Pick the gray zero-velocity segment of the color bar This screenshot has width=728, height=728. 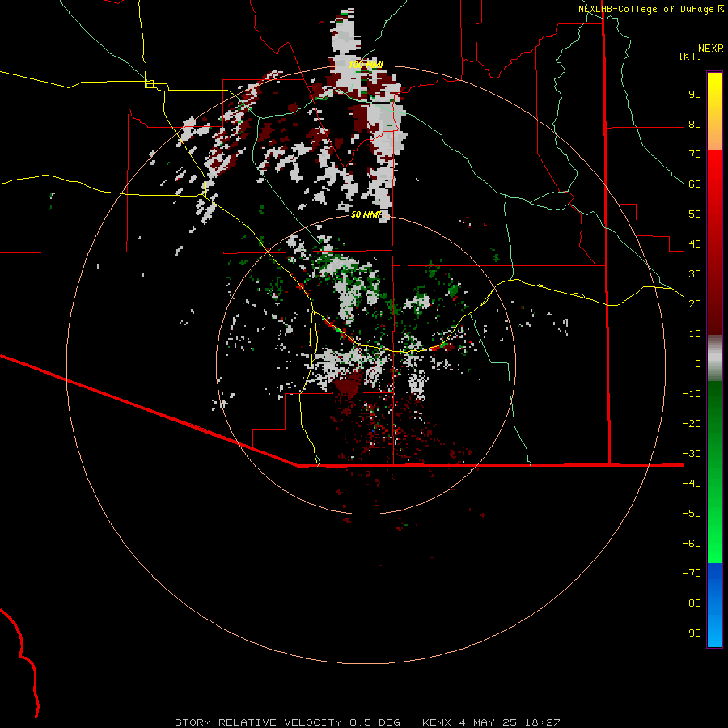(714, 358)
